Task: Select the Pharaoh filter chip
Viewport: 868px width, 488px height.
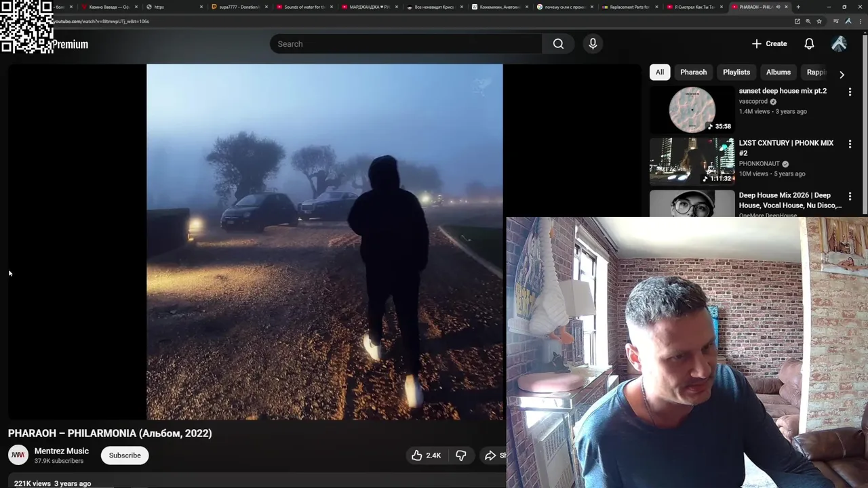Action: coord(693,73)
